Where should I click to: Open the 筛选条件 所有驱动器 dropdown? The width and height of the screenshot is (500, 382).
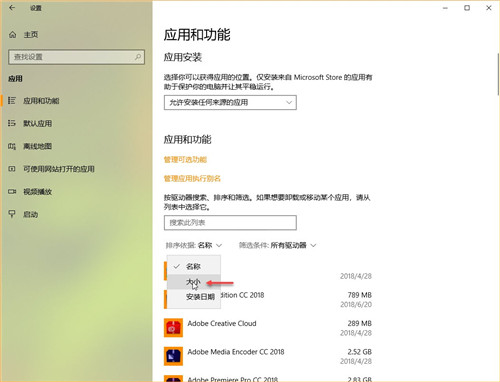coord(277,245)
